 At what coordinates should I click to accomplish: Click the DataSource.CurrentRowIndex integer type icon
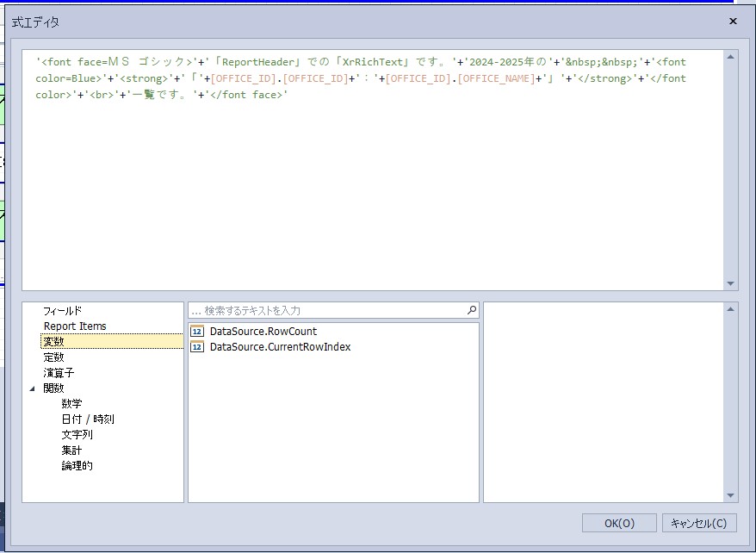197,347
